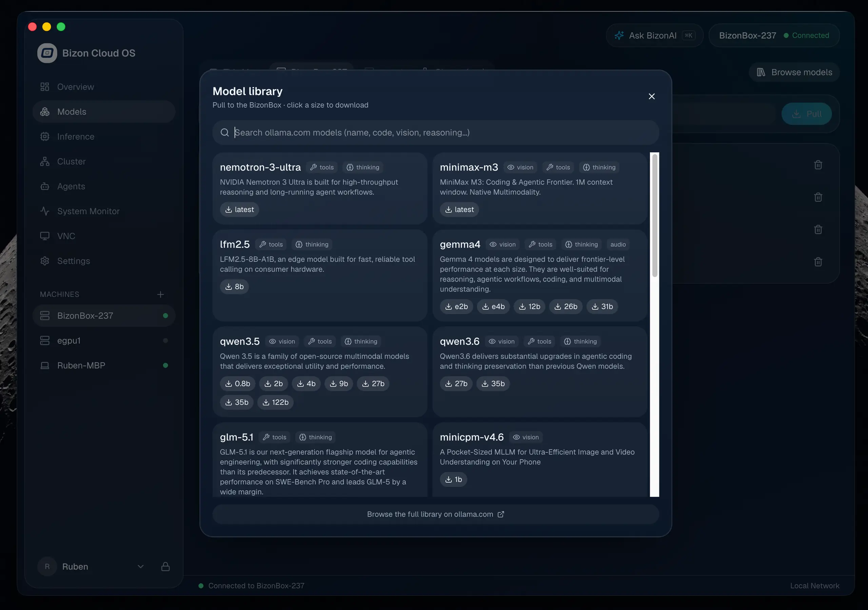
Task: Click the Settings gear icon in sidebar
Action: [45, 261]
